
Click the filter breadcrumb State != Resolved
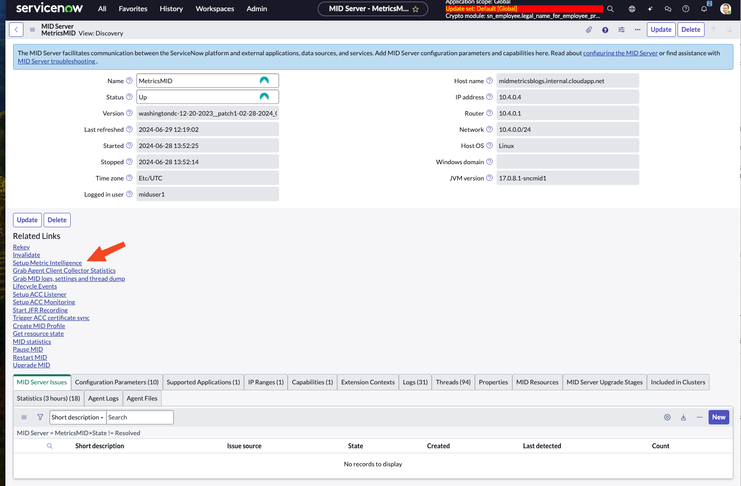(x=116, y=433)
